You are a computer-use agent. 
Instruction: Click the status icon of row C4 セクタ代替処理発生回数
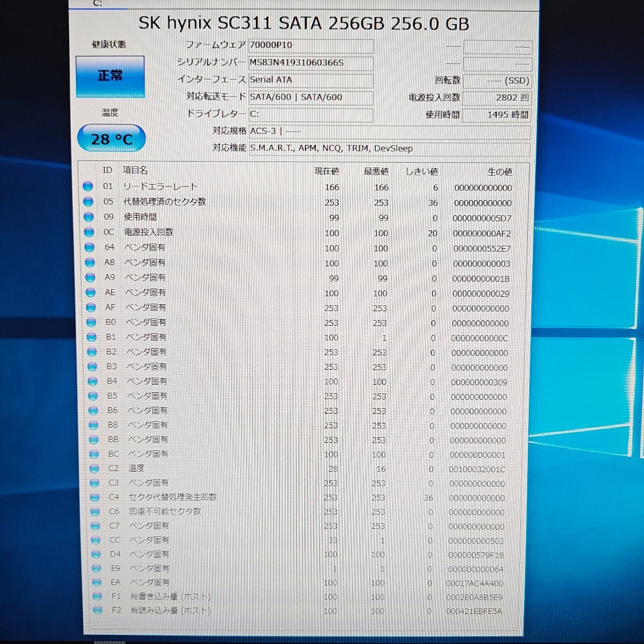pyautogui.click(x=95, y=497)
